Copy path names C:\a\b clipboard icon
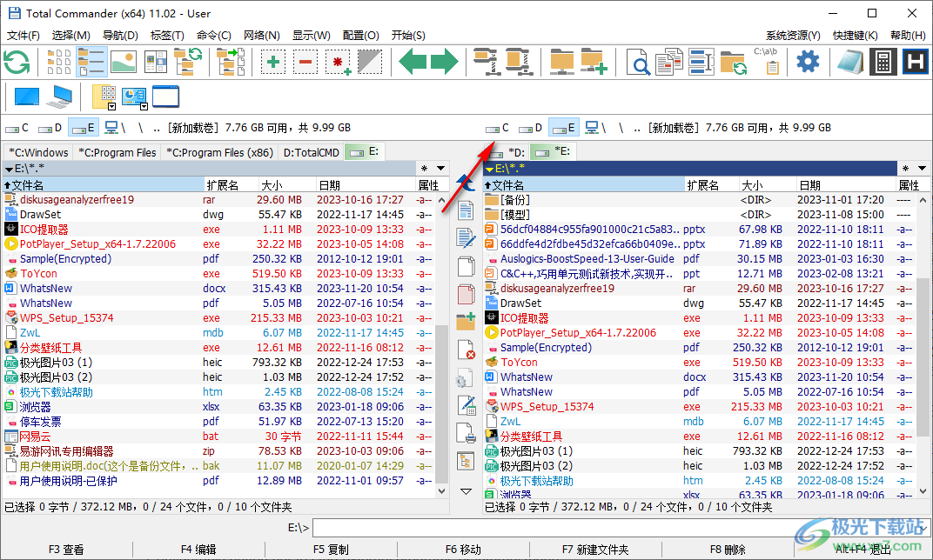The image size is (933, 560). pyautogui.click(x=767, y=61)
